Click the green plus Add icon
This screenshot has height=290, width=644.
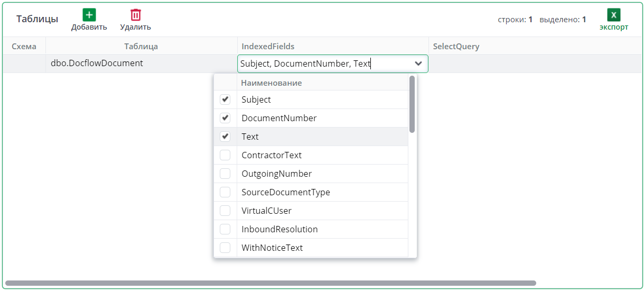[89, 15]
